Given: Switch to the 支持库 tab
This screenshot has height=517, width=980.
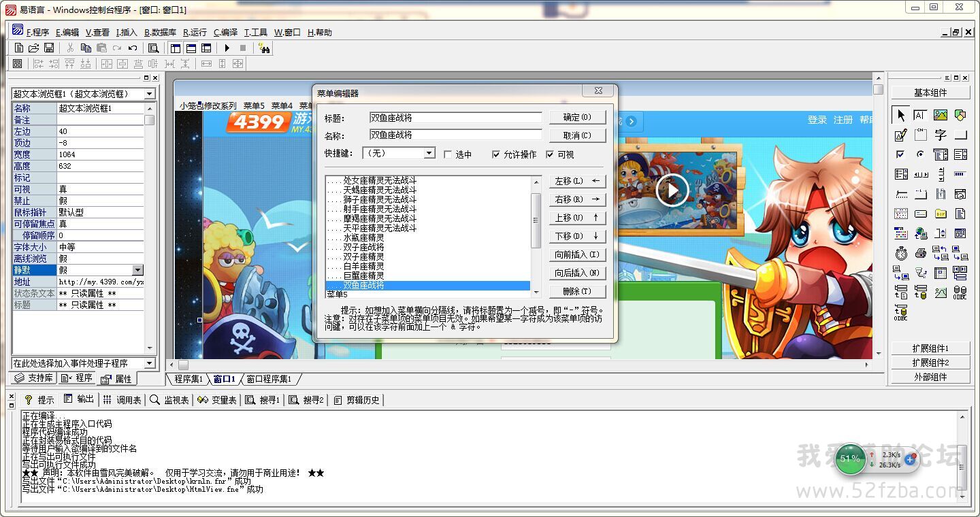Looking at the screenshot, I should coord(33,378).
